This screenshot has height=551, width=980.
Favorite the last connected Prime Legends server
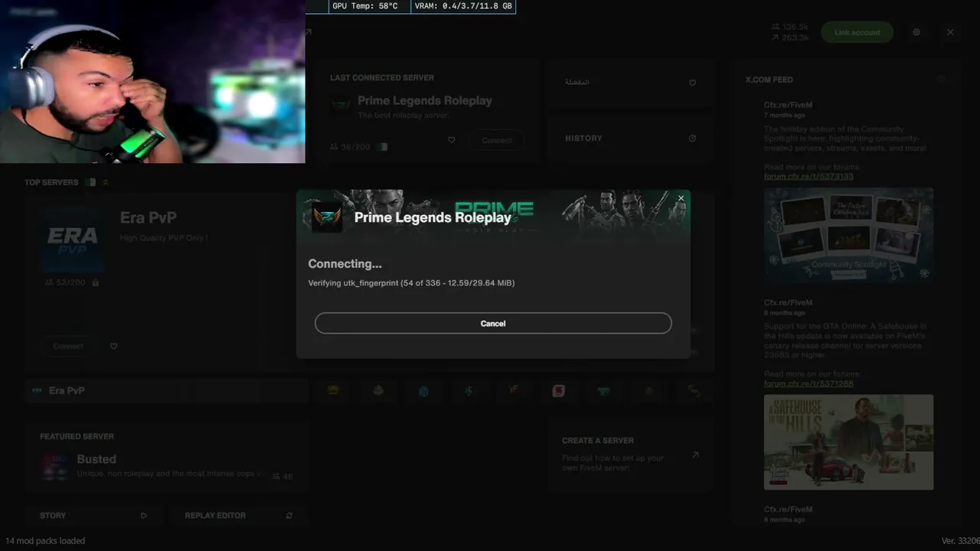(x=451, y=140)
